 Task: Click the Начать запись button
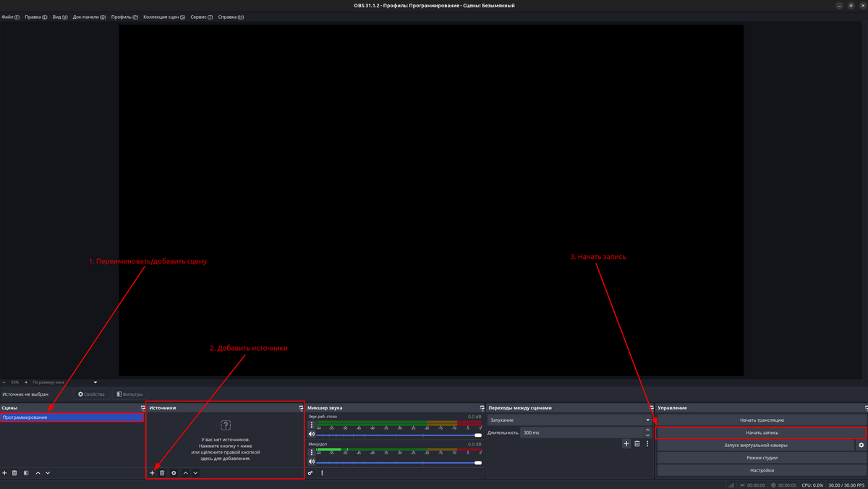[x=762, y=433]
